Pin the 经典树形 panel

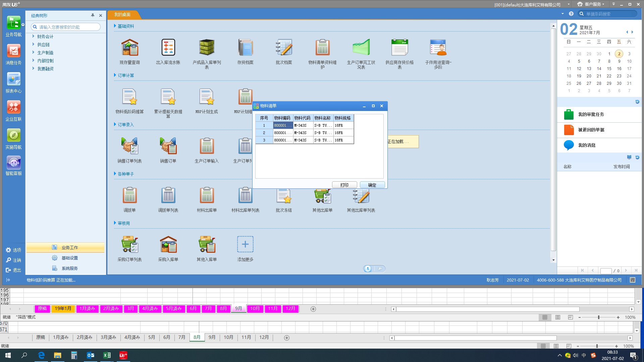[93, 15]
